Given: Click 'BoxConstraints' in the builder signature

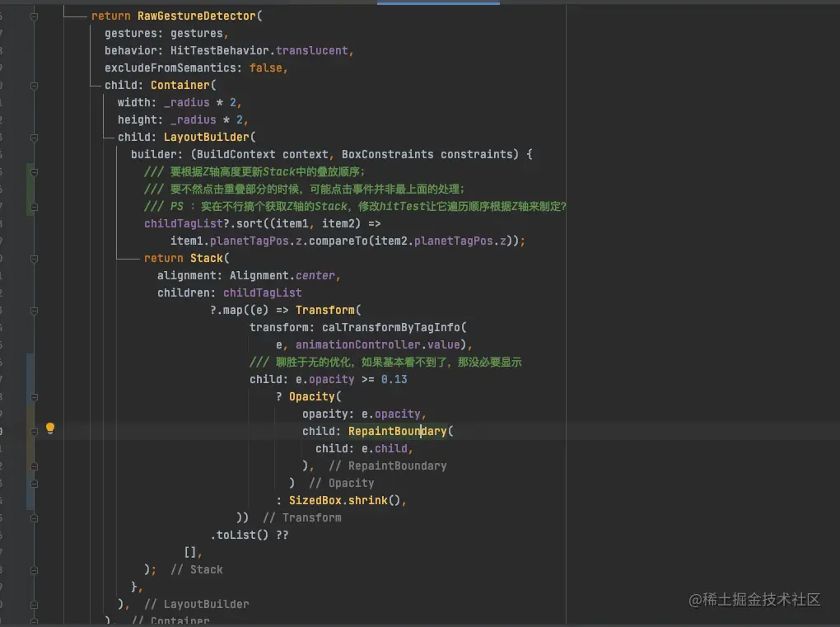Looking at the screenshot, I should (387, 154).
